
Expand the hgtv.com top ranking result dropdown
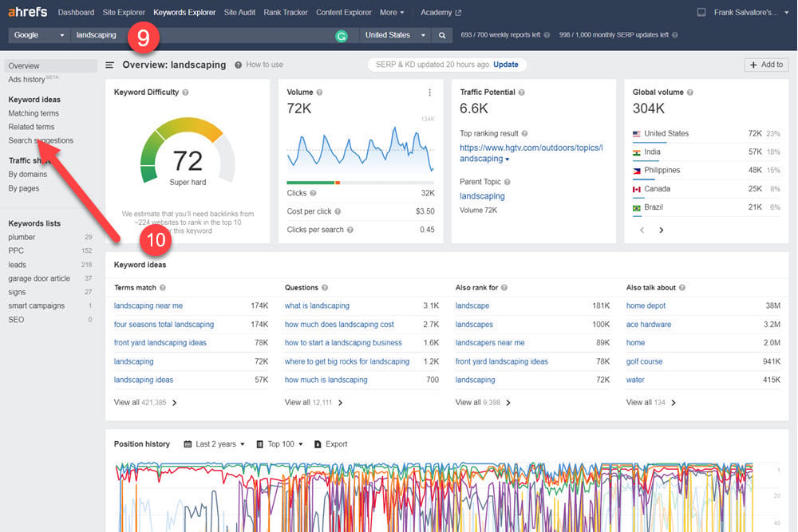507,160
